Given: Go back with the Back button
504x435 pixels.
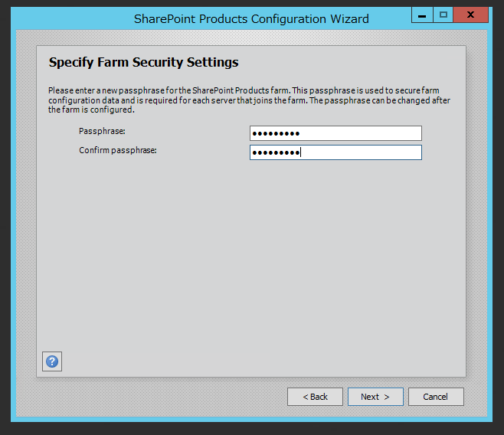Looking at the screenshot, I should click(315, 397).
